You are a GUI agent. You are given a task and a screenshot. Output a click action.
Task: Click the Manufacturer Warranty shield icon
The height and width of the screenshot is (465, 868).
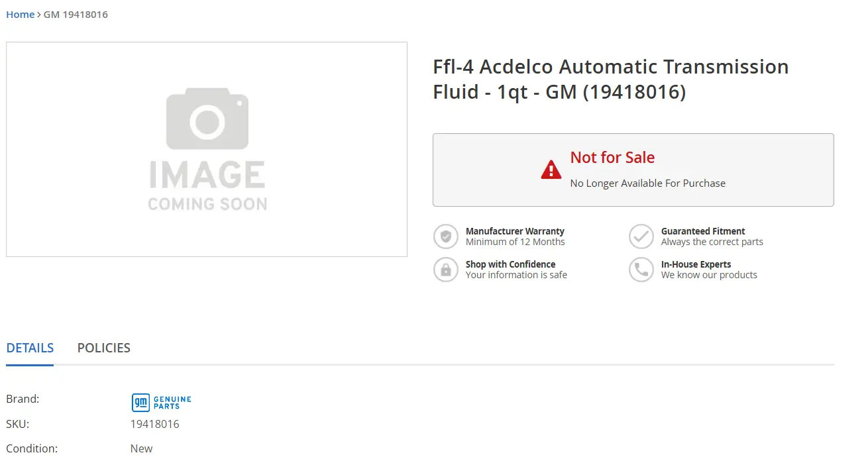coord(446,236)
